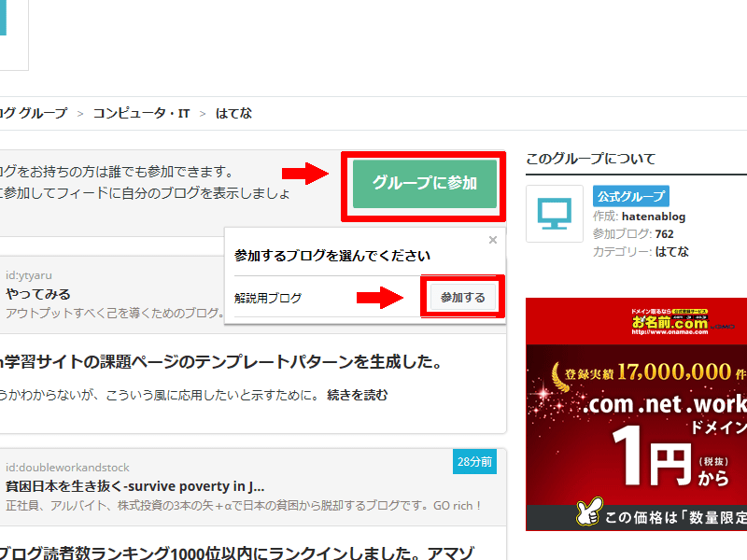747x560 pixels.
Task: Click the 公式グループ badge
Action: [x=631, y=196]
